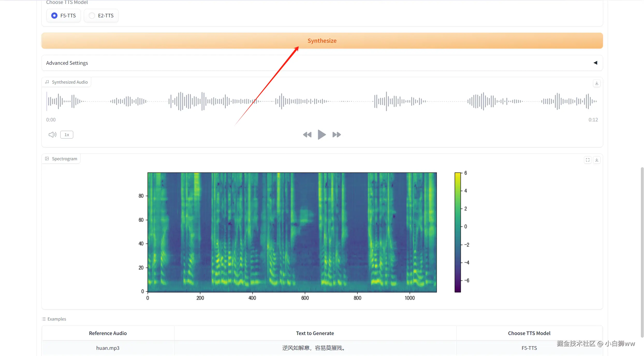
Task: Rewind the audio playback
Action: coord(307,135)
